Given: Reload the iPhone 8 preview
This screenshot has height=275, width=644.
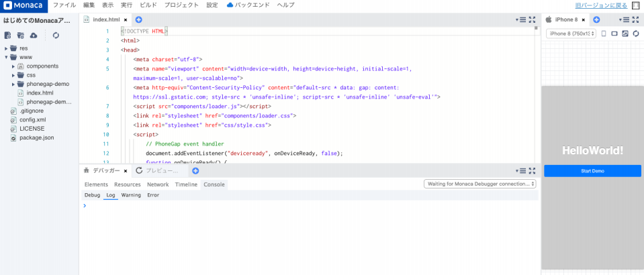Looking at the screenshot, I should 636,34.
